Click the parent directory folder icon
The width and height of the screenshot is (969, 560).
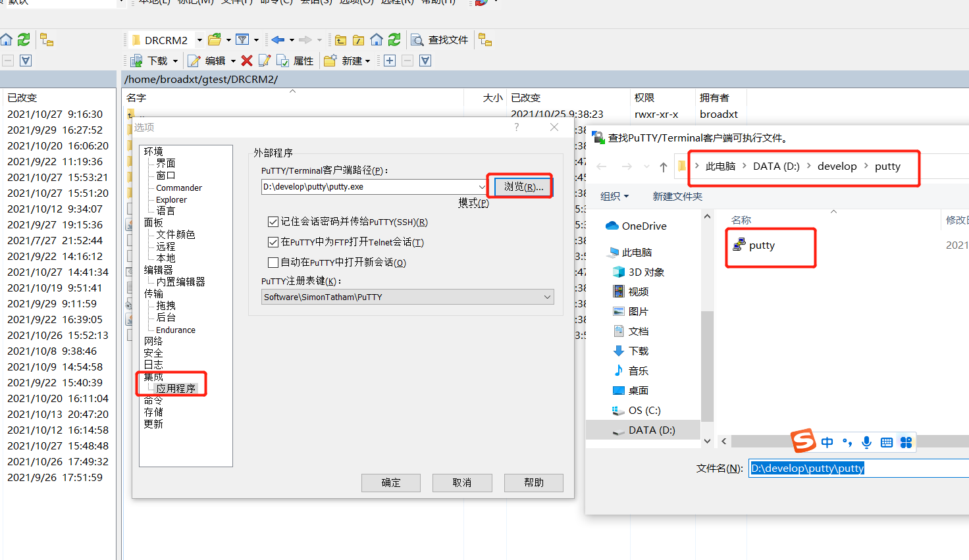tap(340, 40)
